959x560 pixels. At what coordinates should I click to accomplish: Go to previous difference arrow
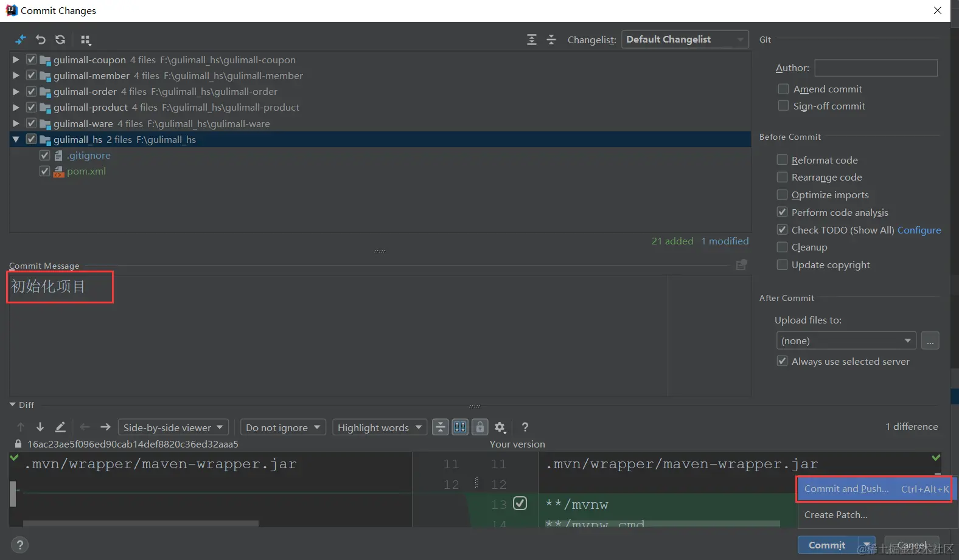point(21,427)
